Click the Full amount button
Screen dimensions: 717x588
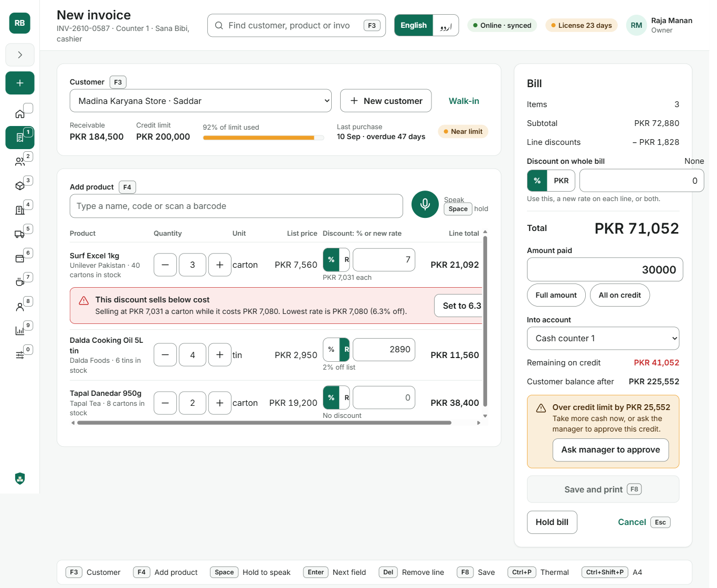coord(556,295)
